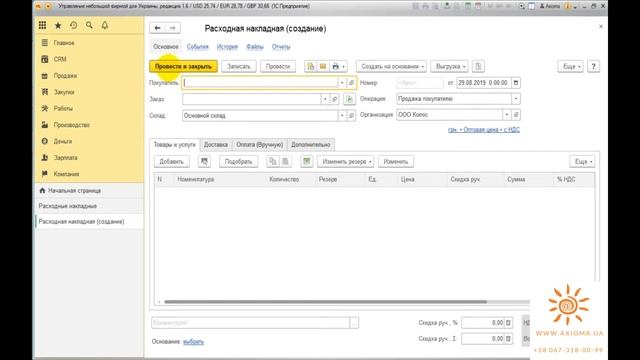Click the Записать button
Screen dimensions: 640x360
[x=239, y=66]
